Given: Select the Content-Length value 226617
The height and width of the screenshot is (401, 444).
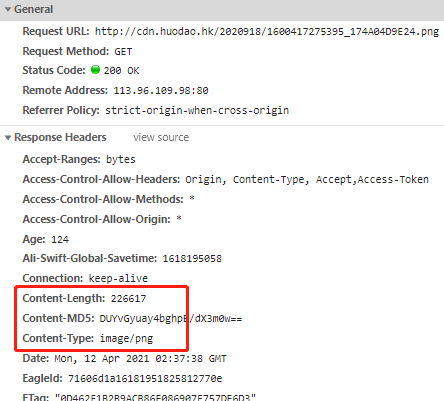Looking at the screenshot, I should (128, 299).
